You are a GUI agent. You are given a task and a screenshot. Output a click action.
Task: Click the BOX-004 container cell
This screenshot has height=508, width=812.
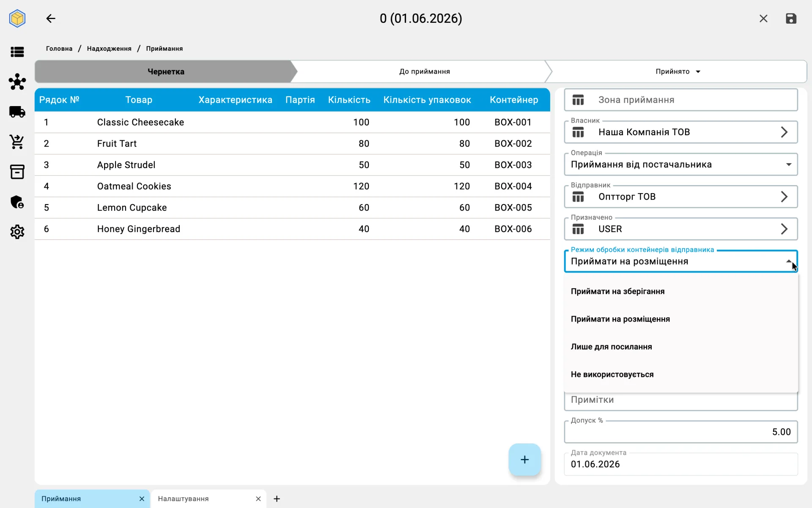[x=513, y=186]
